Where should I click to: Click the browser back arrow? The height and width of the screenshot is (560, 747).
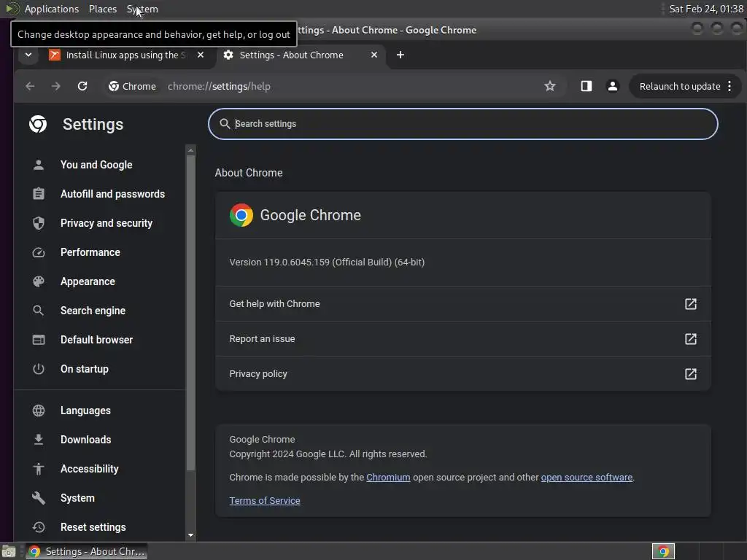pos(30,86)
